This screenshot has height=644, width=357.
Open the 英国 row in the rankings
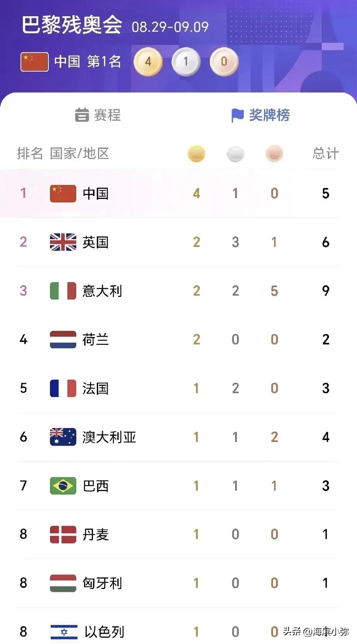tap(178, 242)
